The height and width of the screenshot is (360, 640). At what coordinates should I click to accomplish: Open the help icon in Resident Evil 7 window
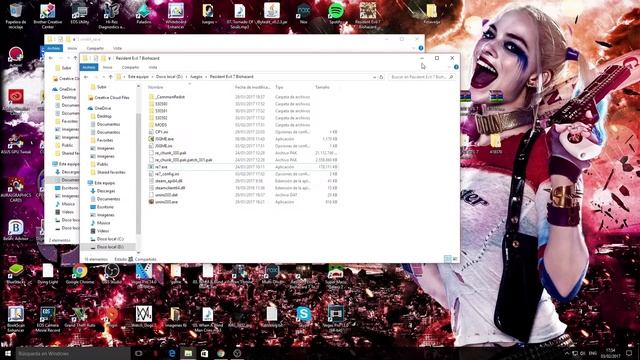(x=456, y=67)
